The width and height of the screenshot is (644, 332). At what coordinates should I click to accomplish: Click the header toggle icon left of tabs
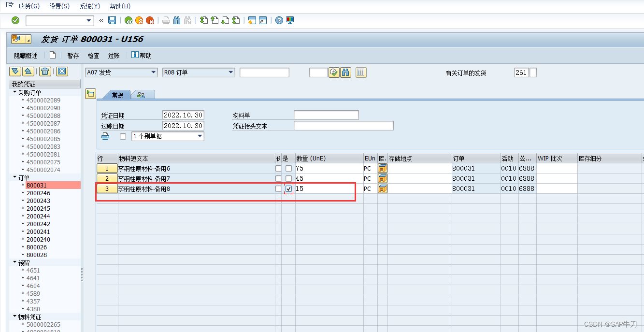click(90, 94)
